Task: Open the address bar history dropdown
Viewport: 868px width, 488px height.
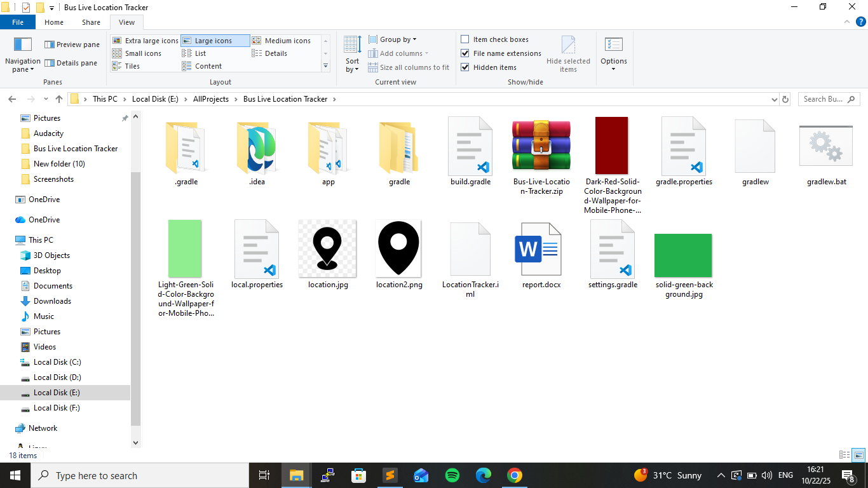Action: pos(774,99)
